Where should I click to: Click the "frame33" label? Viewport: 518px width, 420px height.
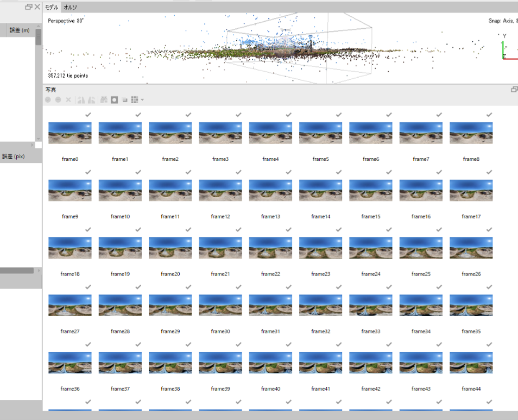point(371,331)
